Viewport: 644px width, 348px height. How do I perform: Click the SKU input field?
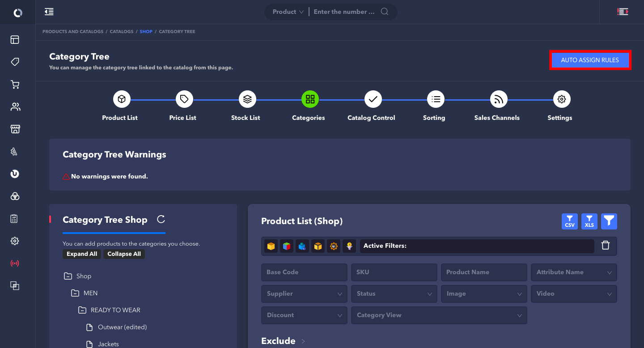pos(394,272)
